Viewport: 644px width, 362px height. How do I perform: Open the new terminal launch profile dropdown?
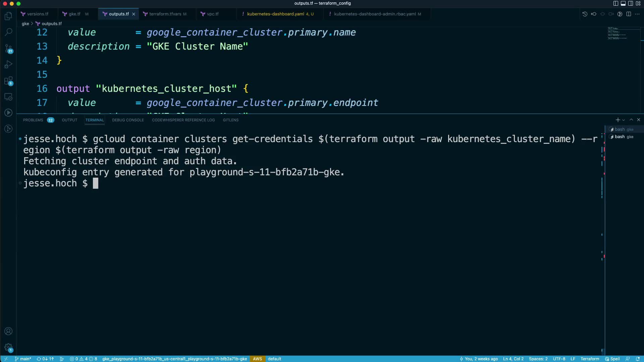point(624,120)
